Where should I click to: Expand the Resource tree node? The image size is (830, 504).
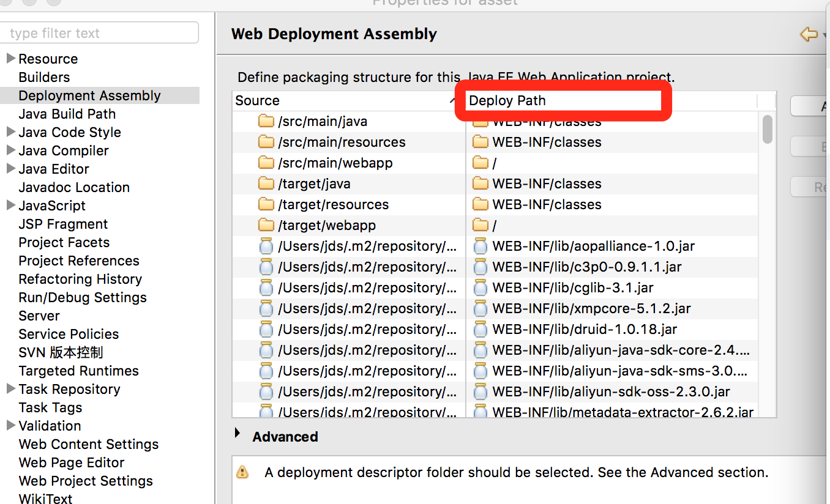click(x=10, y=59)
